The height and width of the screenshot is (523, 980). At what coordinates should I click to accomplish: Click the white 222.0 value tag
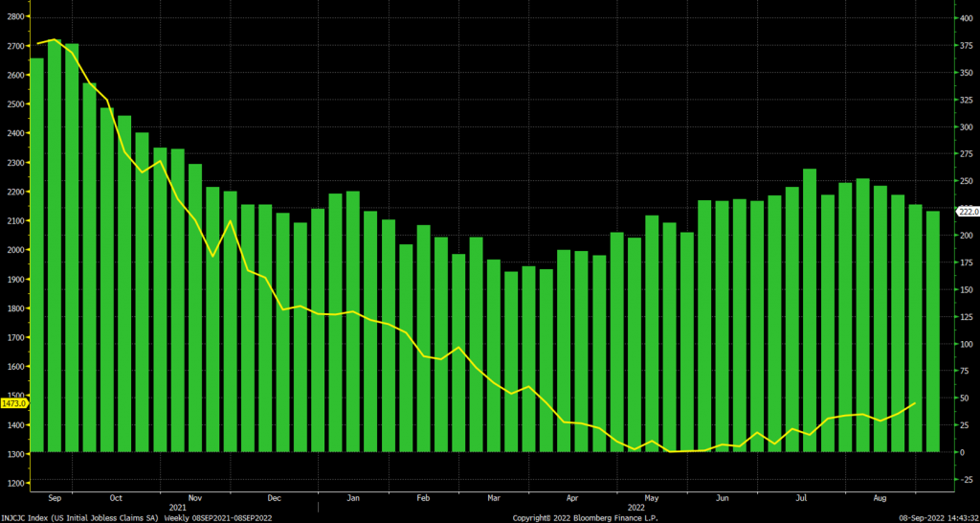(x=966, y=211)
